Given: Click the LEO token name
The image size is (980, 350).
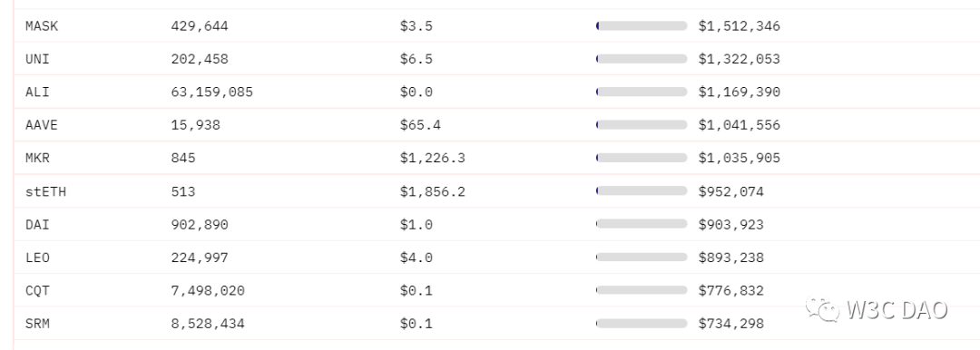Looking at the screenshot, I should click(37, 258).
